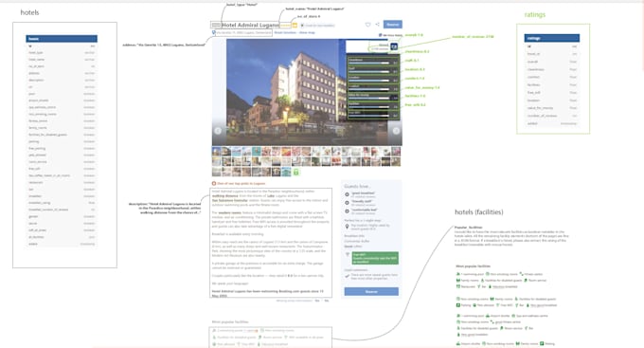
Task: Click the share icon next to the heart
Action: pos(378,25)
